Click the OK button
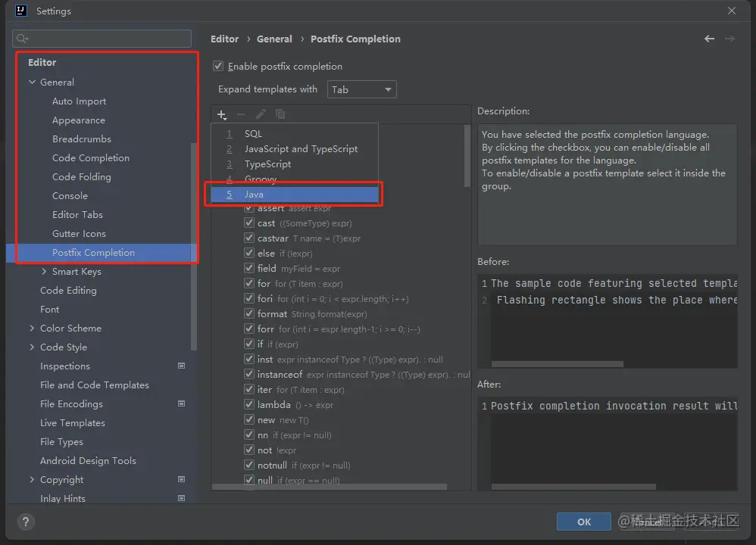 [584, 522]
